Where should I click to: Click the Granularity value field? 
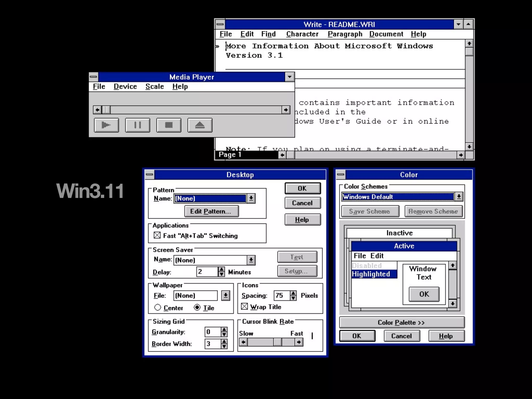(x=212, y=332)
